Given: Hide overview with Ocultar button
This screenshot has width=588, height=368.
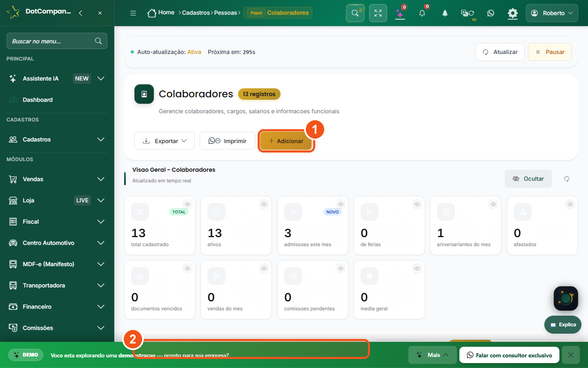Looking at the screenshot, I should tap(528, 179).
